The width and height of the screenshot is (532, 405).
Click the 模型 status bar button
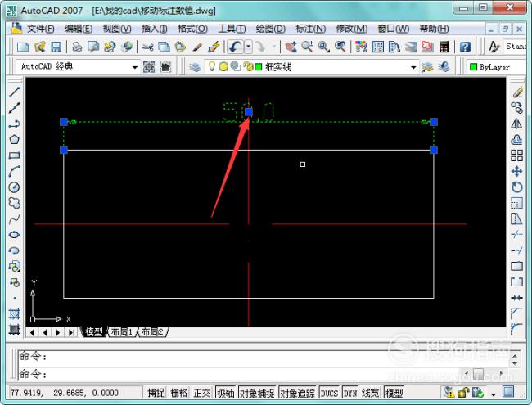[x=394, y=393]
